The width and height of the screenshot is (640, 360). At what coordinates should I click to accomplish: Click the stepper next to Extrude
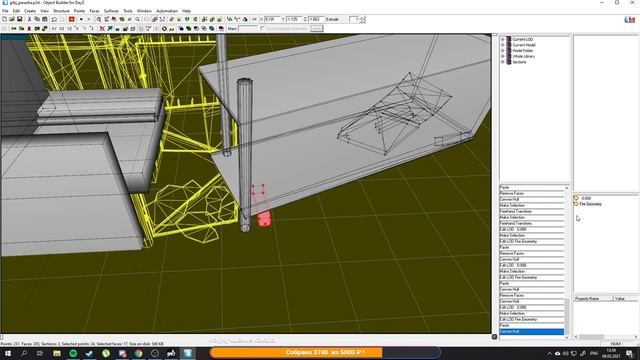click(362, 19)
